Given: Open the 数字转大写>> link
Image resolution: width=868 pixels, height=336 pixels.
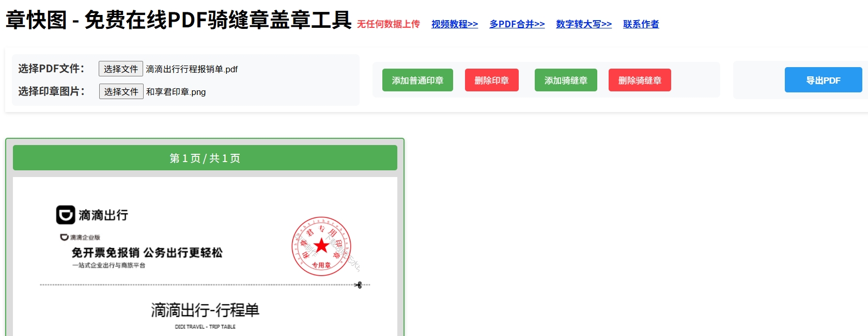Looking at the screenshot, I should [584, 24].
